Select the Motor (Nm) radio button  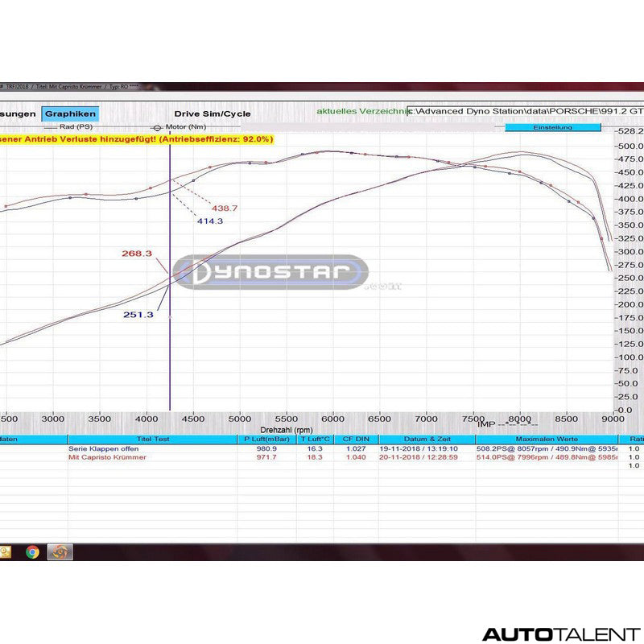[x=158, y=128]
